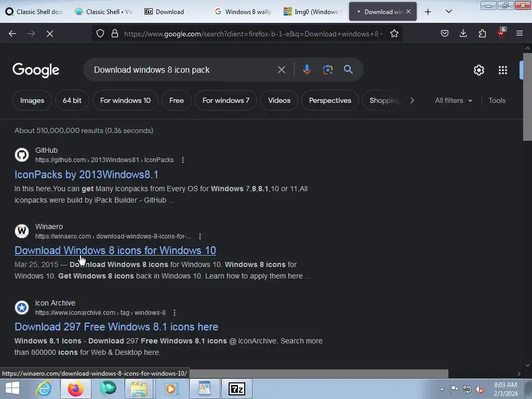
Task: View site security lock info
Action: click(115, 33)
